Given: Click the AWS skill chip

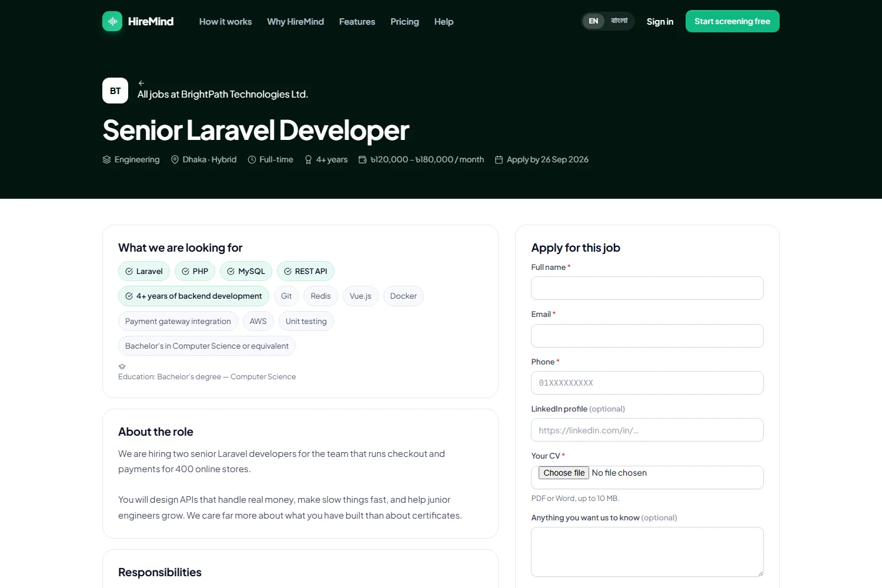Looking at the screenshot, I should (x=258, y=321).
